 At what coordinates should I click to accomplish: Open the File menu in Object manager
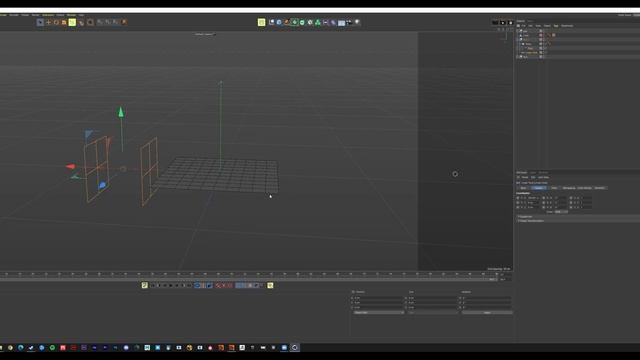524,26
